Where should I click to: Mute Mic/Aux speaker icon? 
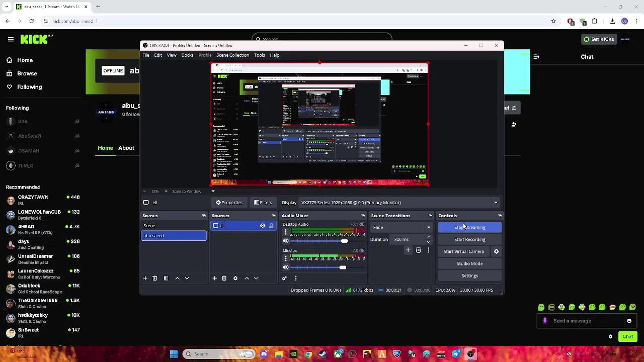pyautogui.click(x=286, y=267)
